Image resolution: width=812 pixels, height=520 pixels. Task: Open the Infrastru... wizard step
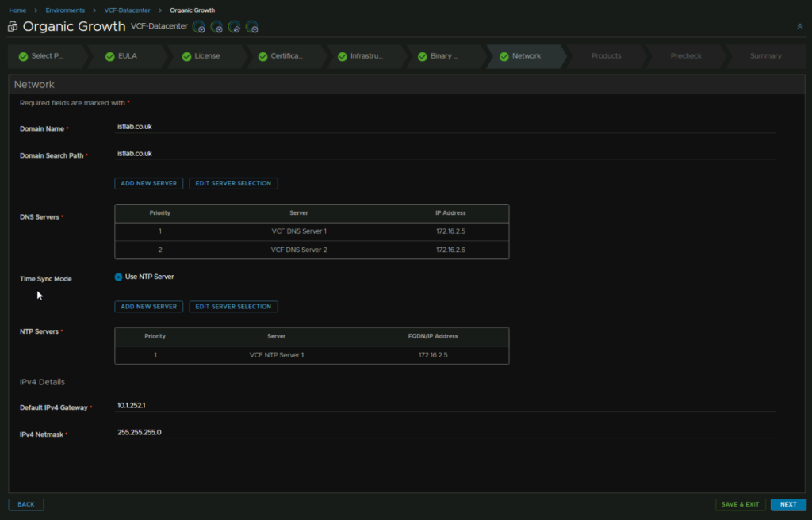(366, 56)
